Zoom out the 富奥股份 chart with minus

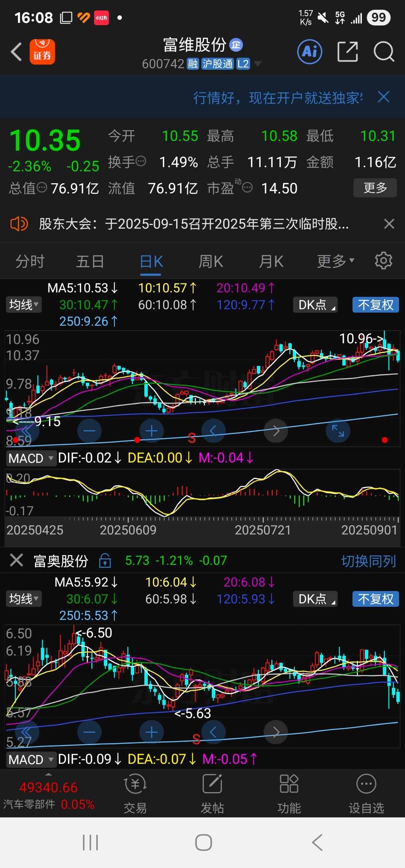point(89,732)
